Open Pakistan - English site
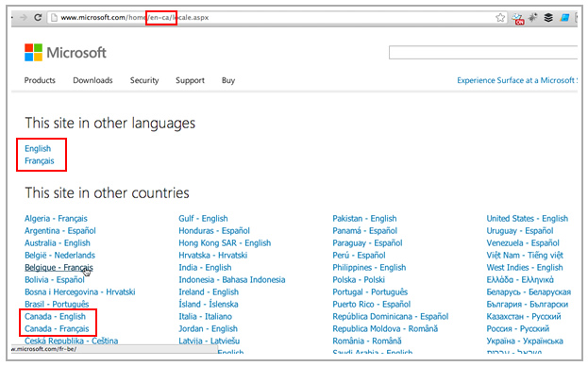Screen dimensions: 588x366 364,219
